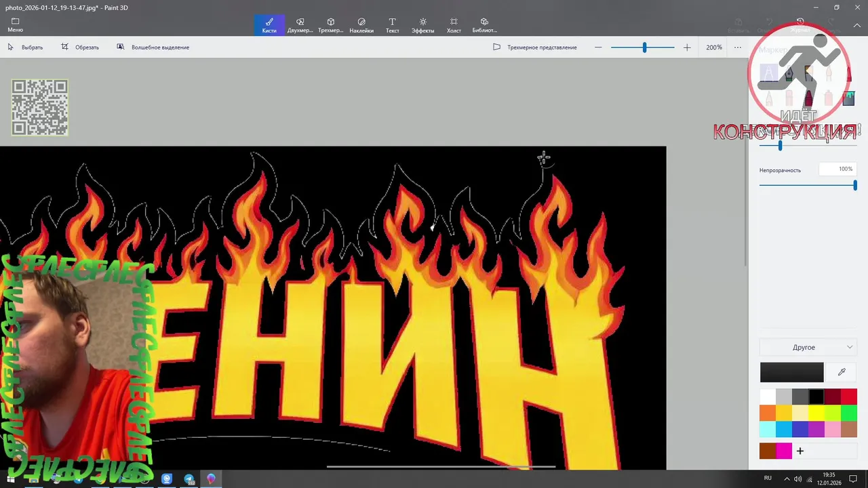This screenshot has height=488, width=868.
Task: Adjust the brush thickness slider
Action: (780, 145)
